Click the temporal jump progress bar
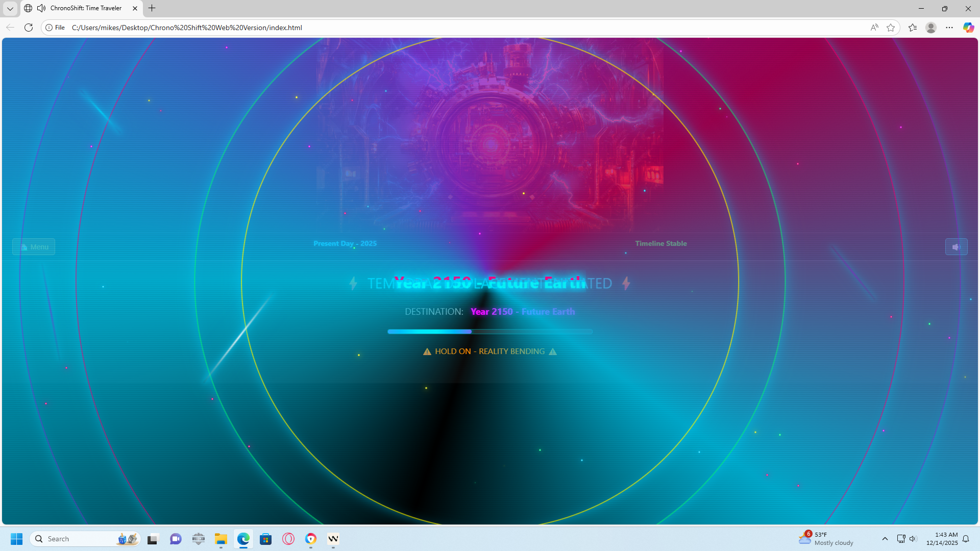Viewport: 980px width, 551px height. (x=489, y=332)
